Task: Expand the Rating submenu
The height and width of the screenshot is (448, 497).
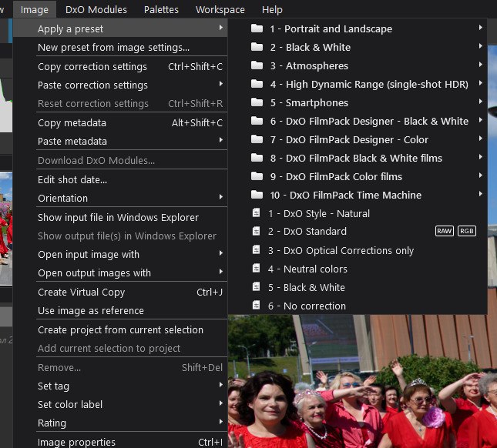Action: click(x=120, y=423)
